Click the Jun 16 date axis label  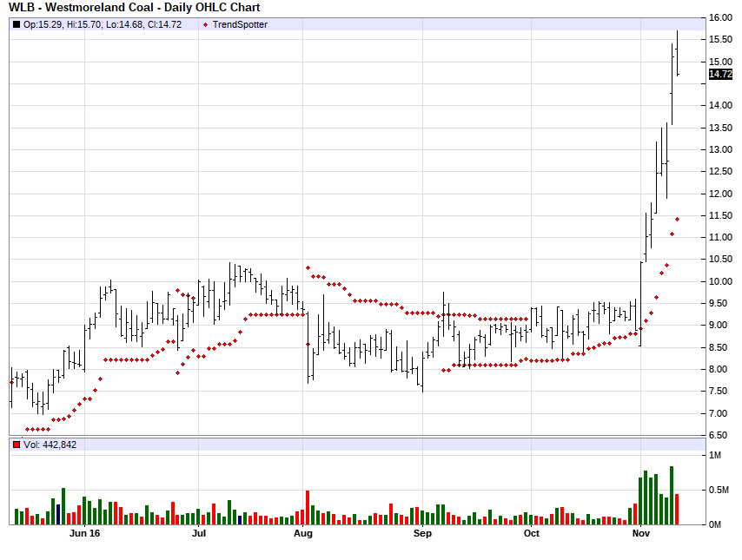(x=84, y=533)
